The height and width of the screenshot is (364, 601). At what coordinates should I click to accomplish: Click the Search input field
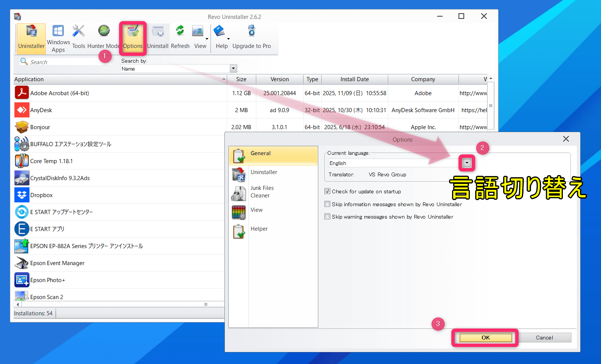pos(64,62)
